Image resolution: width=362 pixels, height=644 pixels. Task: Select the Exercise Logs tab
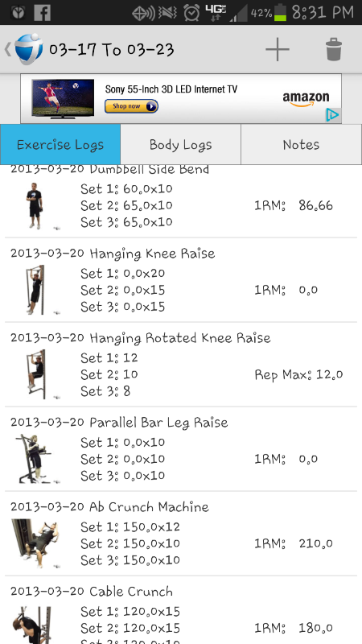point(60,144)
